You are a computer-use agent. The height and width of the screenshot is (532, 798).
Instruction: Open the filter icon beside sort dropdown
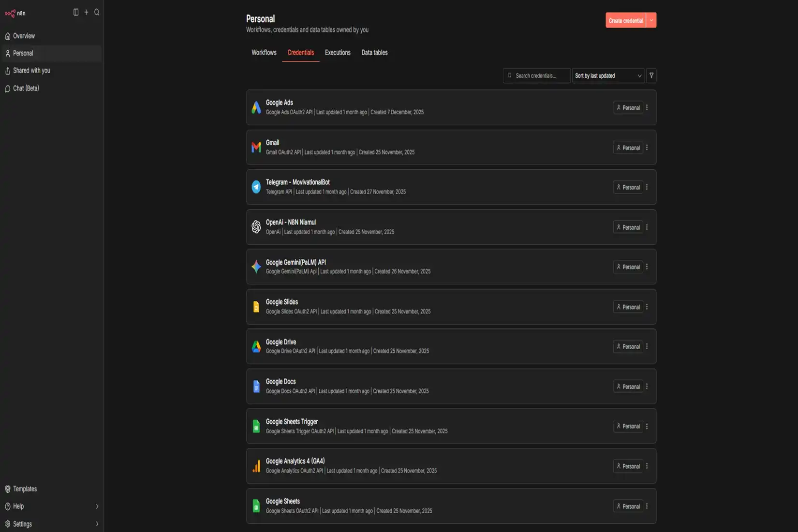(x=651, y=75)
